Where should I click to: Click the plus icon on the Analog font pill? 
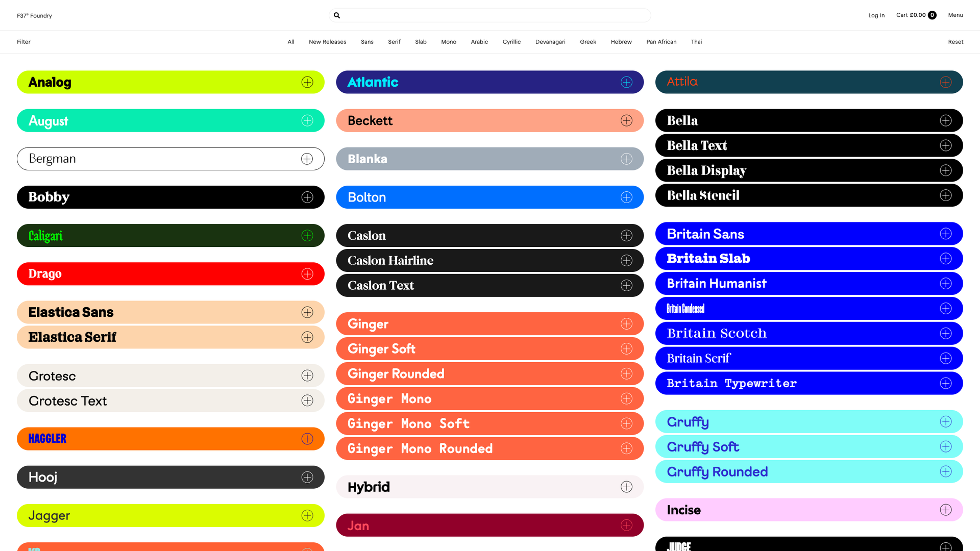[x=307, y=82]
